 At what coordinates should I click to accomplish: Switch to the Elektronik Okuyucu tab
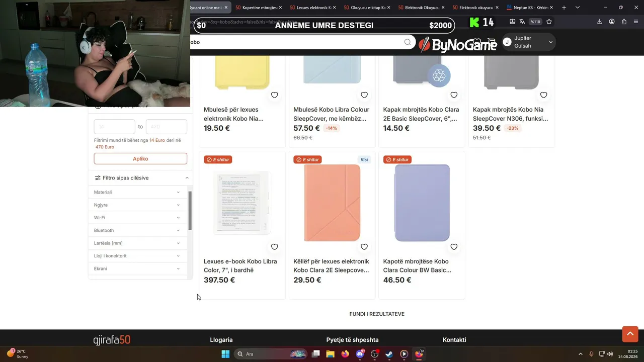tap(422, 8)
